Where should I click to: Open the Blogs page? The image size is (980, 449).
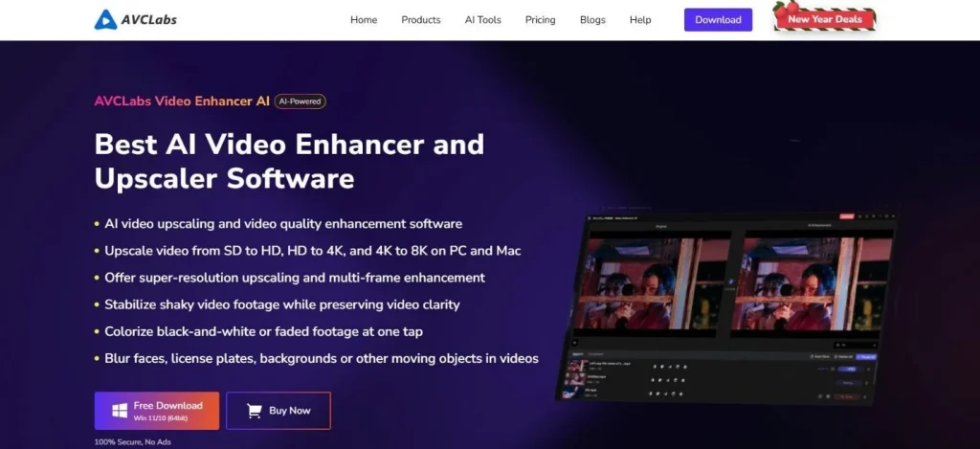click(592, 20)
